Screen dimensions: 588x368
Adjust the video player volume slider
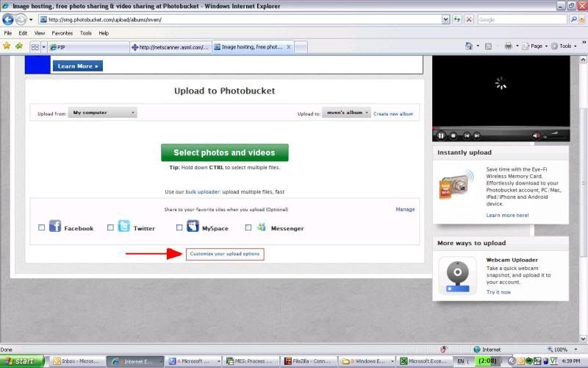pos(555,136)
